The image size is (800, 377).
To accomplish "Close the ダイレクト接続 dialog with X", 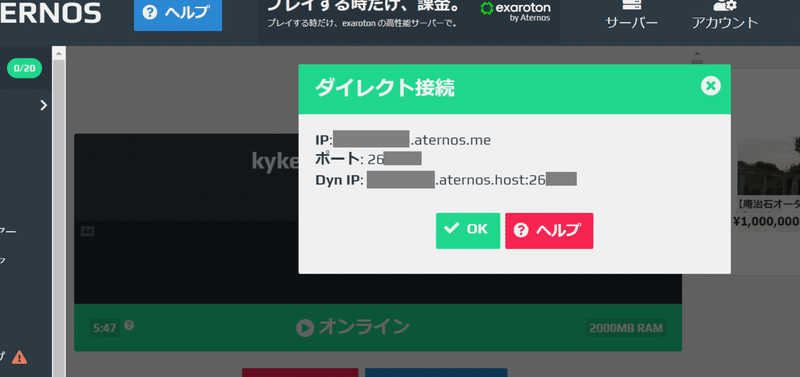I will coord(710,86).
